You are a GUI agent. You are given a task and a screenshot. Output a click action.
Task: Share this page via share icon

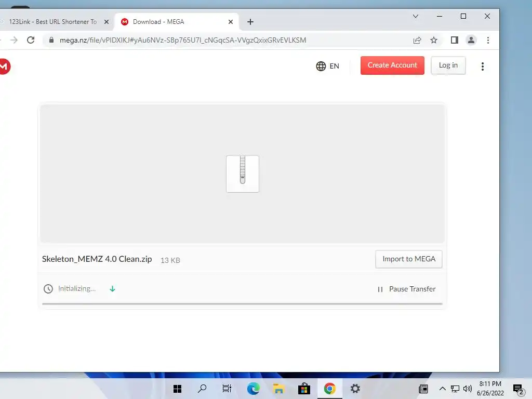(x=417, y=40)
